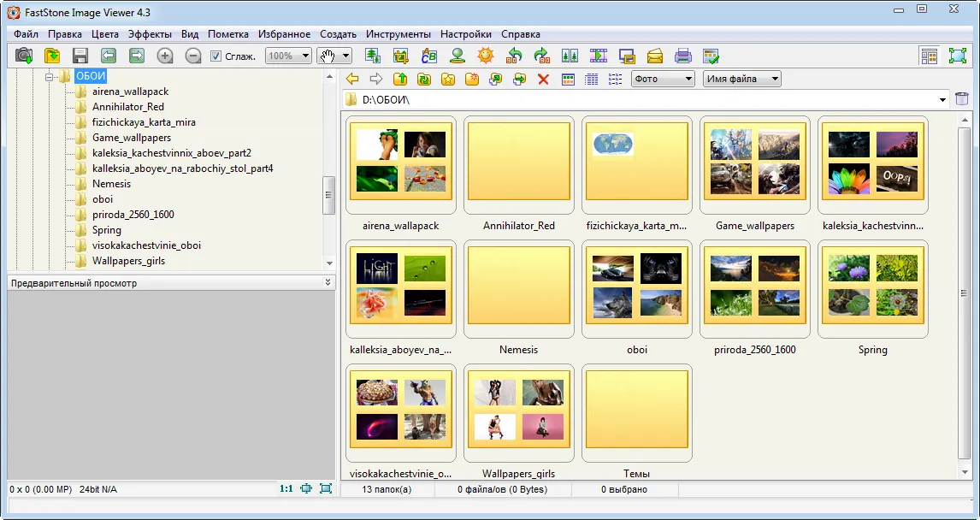This screenshot has width=980, height=520.
Task: Start the Slideshow filmstrip icon
Action: pos(598,56)
